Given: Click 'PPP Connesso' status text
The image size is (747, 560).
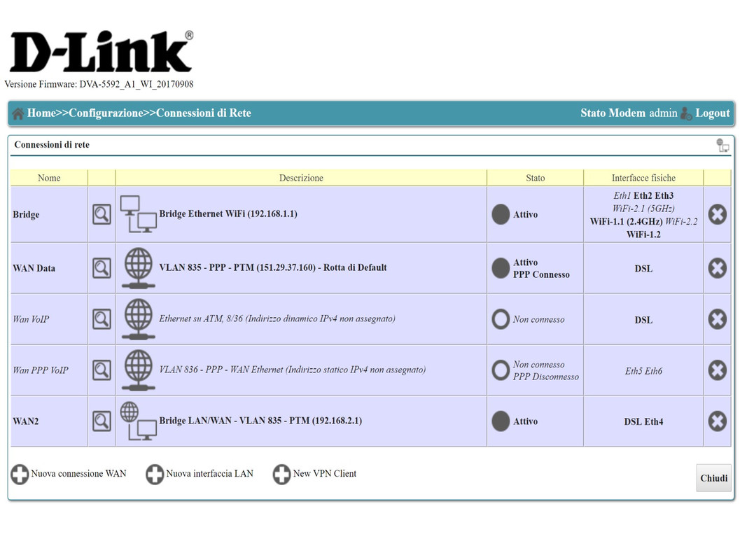Looking at the screenshot, I should click(541, 274).
